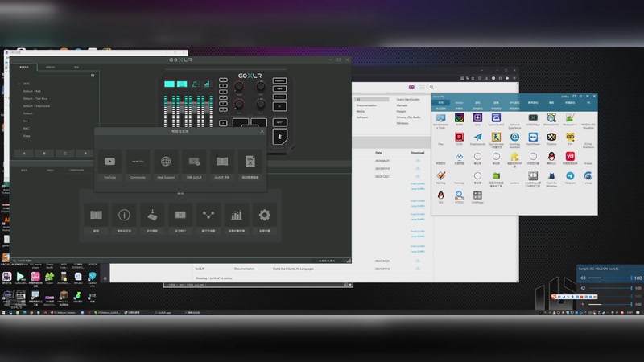Select the Default - Teal Blue profile
The height and width of the screenshot is (362, 644).
pyautogui.click(x=35, y=98)
